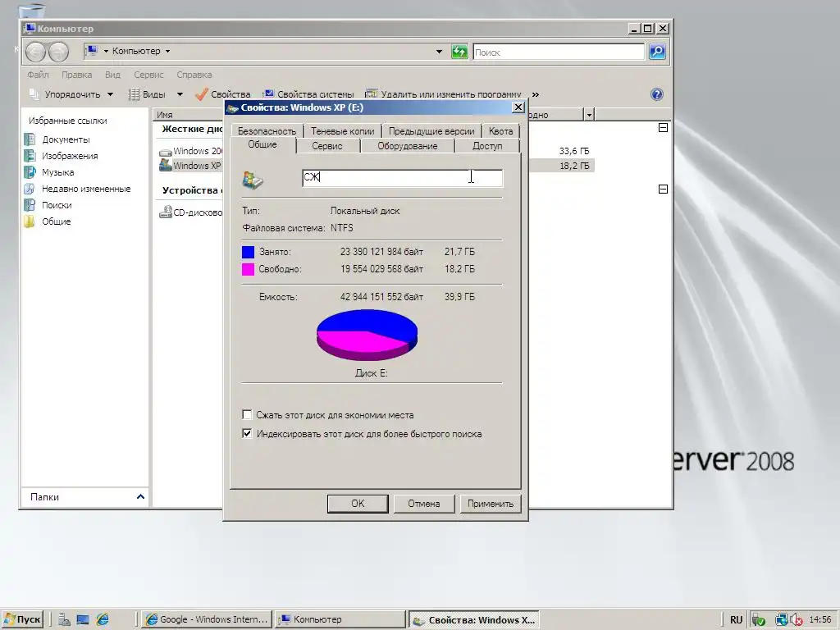The height and width of the screenshot is (630, 840).
Task: Click the RU language indicator
Action: click(x=736, y=620)
